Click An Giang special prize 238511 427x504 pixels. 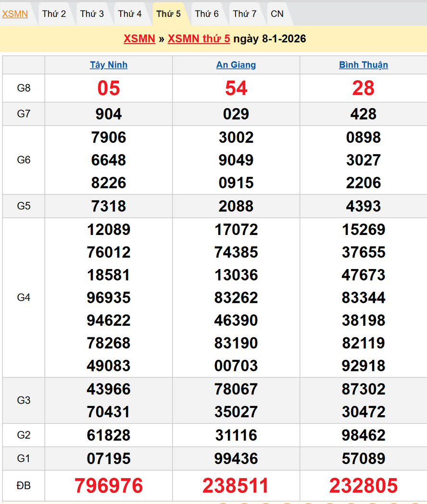[236, 486]
